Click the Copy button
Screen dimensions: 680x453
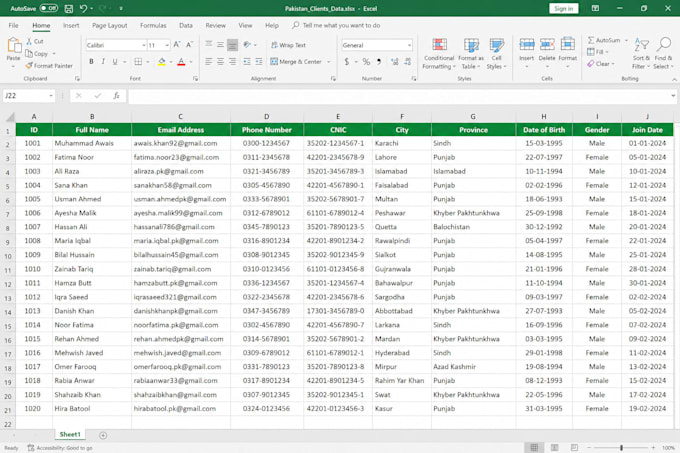(37, 53)
